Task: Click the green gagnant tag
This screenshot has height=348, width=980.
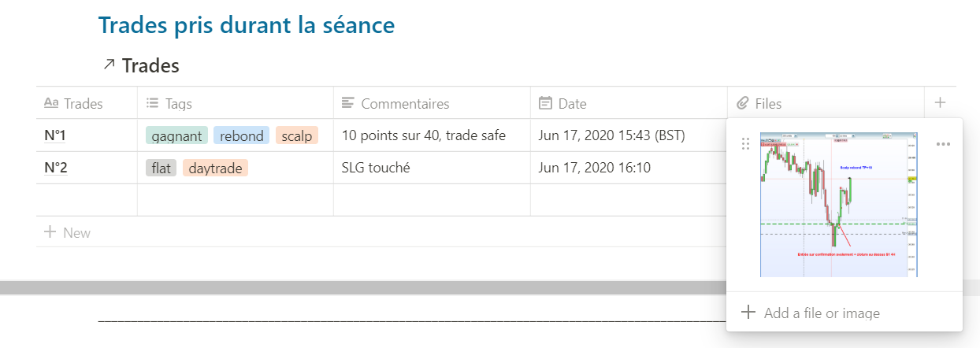Action: point(176,135)
